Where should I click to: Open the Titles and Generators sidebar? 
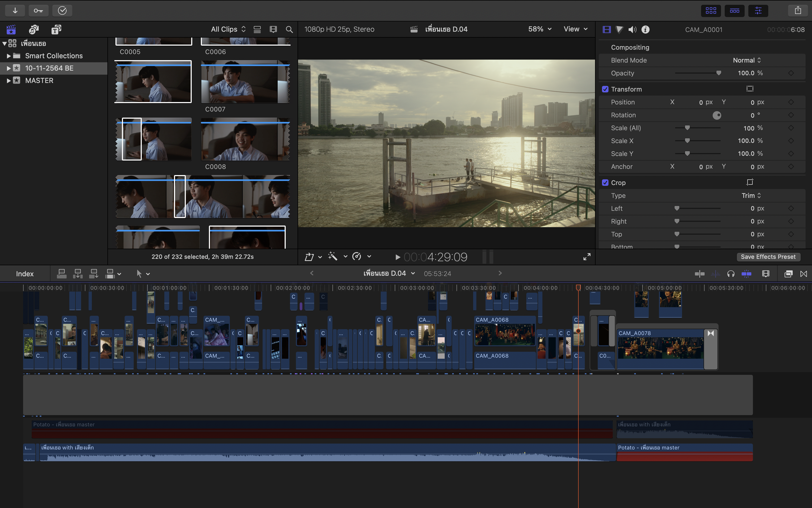point(56,30)
